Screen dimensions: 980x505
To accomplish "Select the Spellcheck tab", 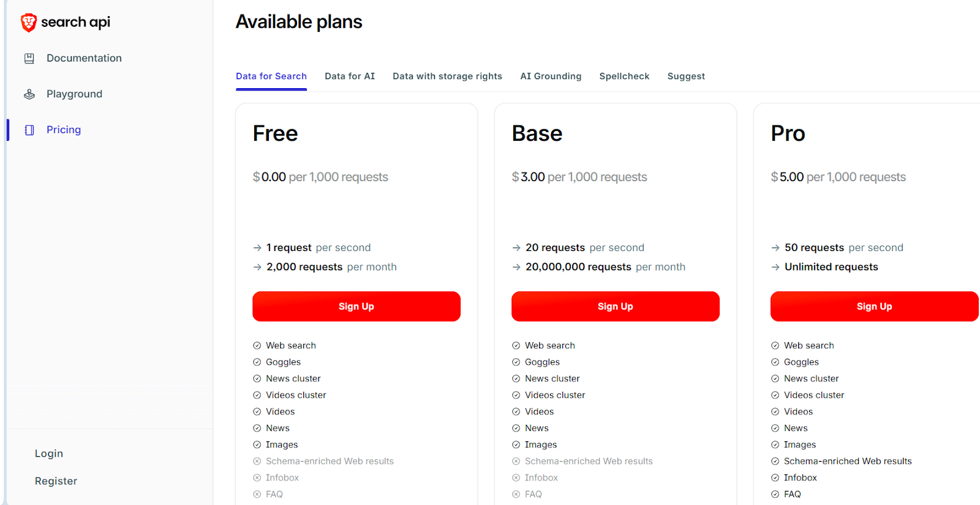I will [x=624, y=76].
